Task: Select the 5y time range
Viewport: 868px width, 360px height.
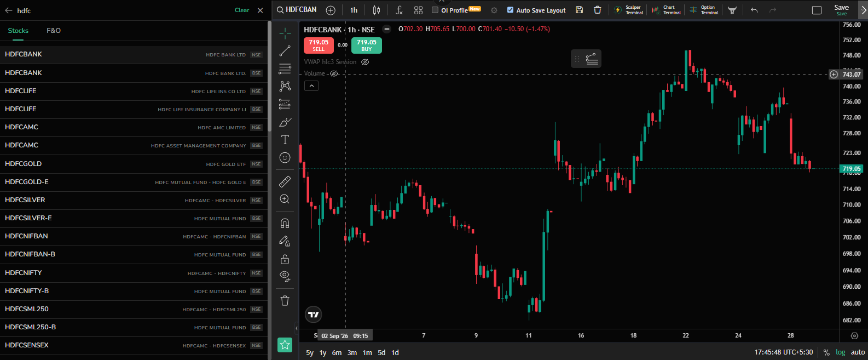Action: 310,352
